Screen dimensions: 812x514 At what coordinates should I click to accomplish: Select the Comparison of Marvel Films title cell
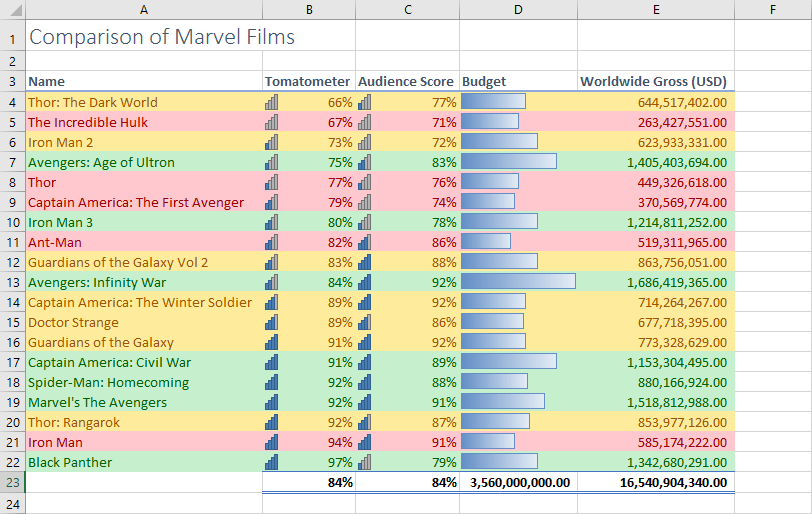pyautogui.click(x=144, y=35)
